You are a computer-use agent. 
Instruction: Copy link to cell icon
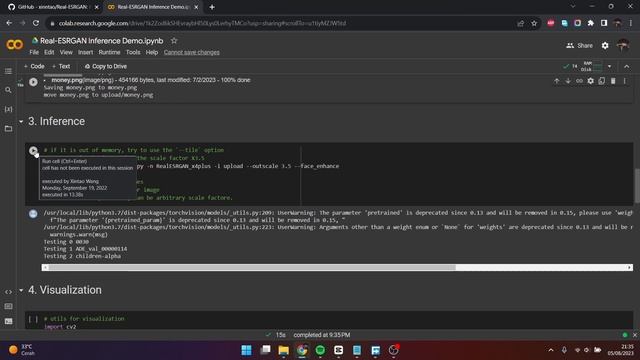[579, 81]
